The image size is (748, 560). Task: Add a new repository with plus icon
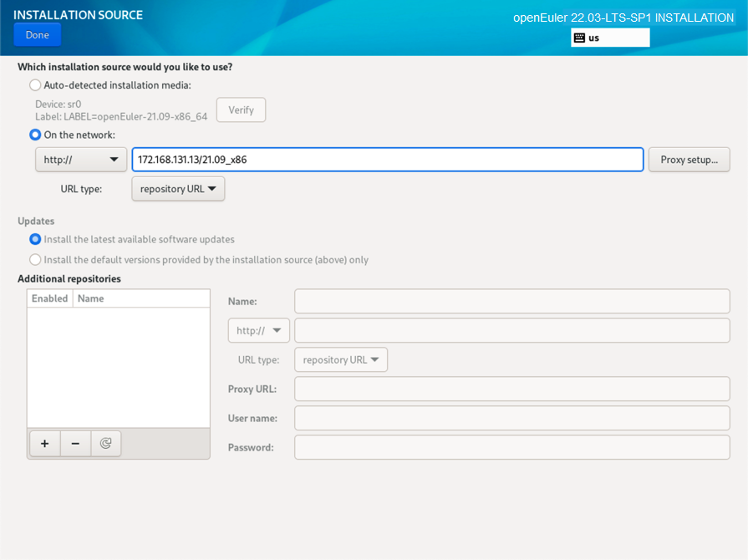[45, 444]
